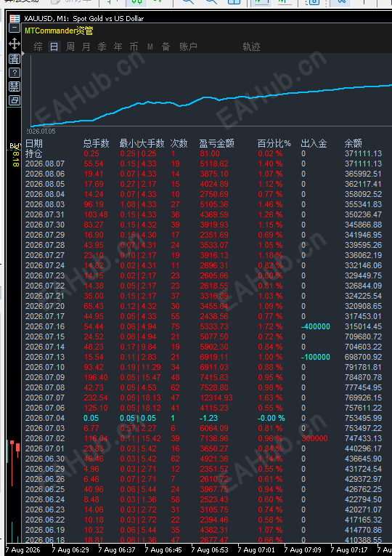Screen dimensions: 392x556
Task: Click the 最小|大手数 column header
Action: [x=142, y=143]
